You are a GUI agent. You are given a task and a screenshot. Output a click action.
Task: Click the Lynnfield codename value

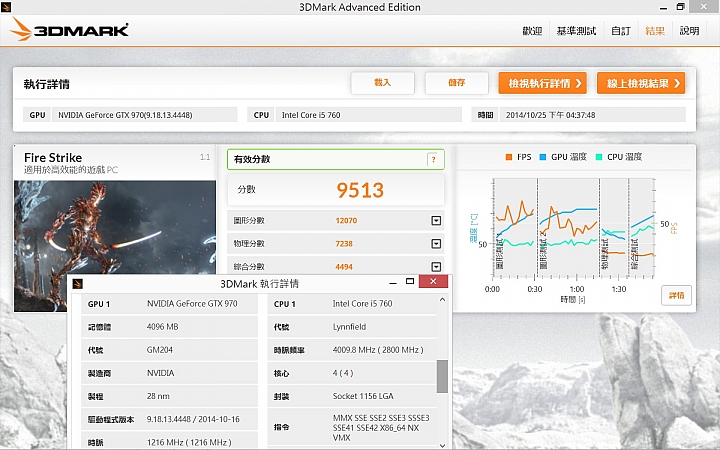click(x=349, y=327)
